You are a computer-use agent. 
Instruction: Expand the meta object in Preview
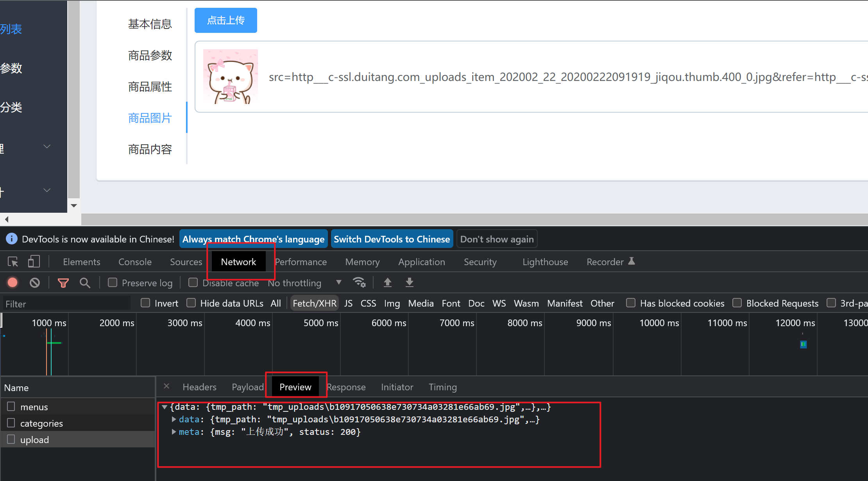coord(174,432)
